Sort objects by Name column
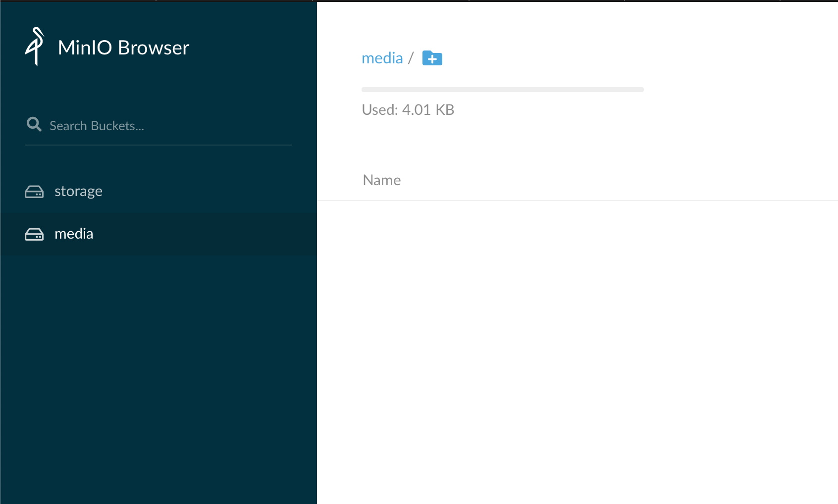 click(381, 180)
